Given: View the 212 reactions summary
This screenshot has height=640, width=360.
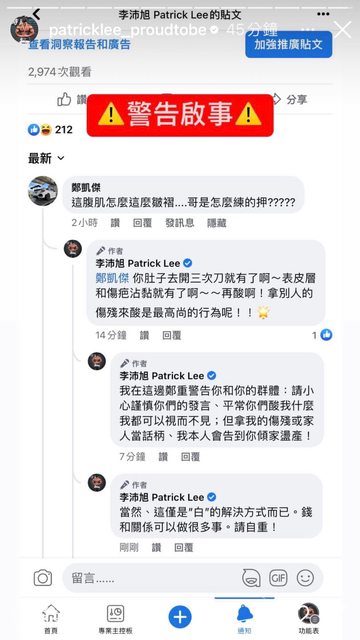Looking at the screenshot, I should tap(50, 130).
